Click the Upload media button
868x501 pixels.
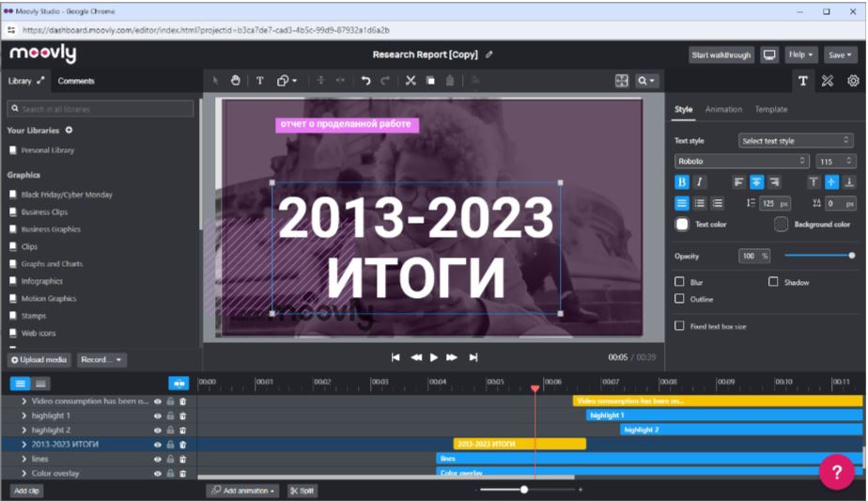39,360
